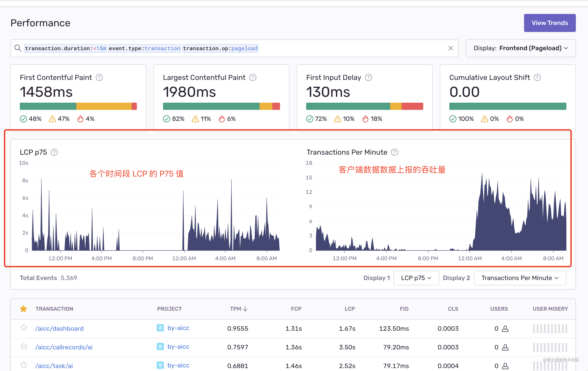The image size is (588, 371).
Task: Click the FCP column header
Action: pos(296,309)
